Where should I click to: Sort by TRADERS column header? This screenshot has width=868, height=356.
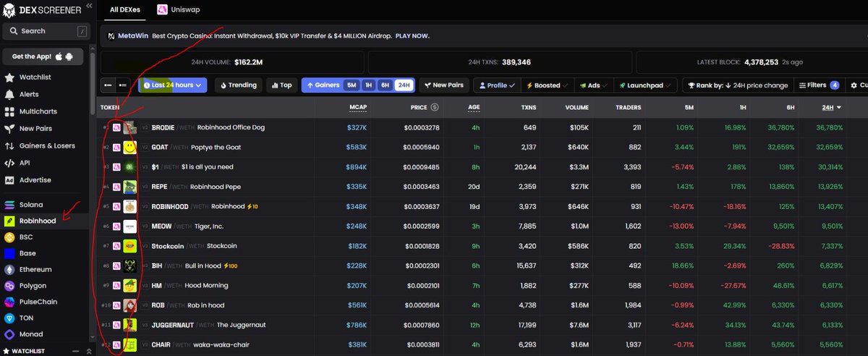point(628,107)
